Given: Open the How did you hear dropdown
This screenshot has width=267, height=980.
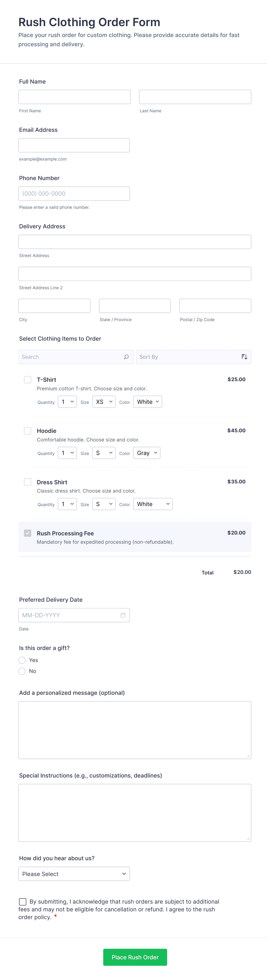Looking at the screenshot, I should point(74,874).
